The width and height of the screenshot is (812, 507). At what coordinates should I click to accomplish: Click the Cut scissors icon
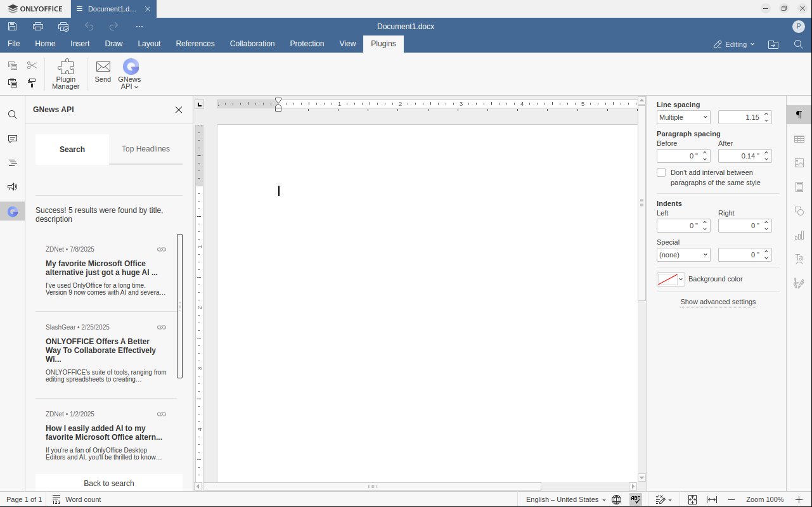pos(32,65)
